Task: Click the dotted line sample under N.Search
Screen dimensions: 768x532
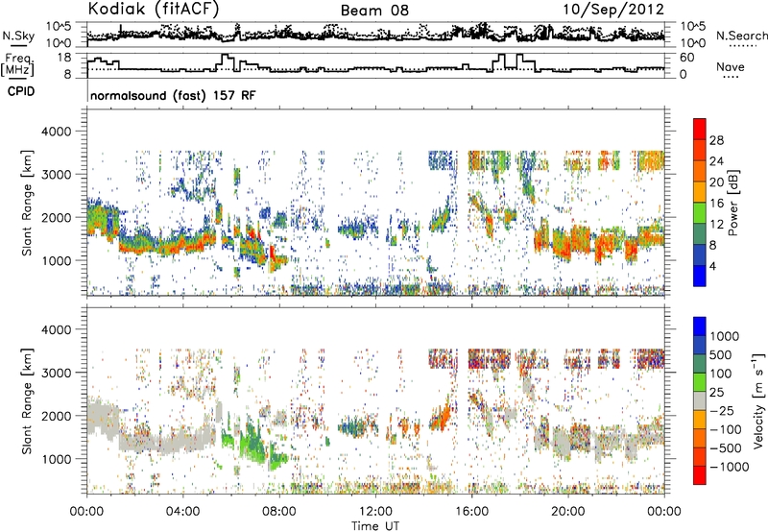Action: (743, 46)
